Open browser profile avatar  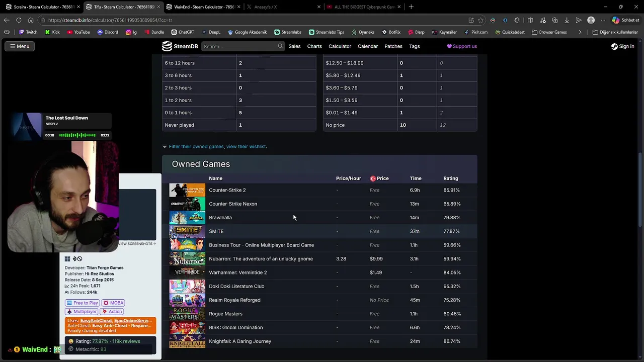coord(591,20)
